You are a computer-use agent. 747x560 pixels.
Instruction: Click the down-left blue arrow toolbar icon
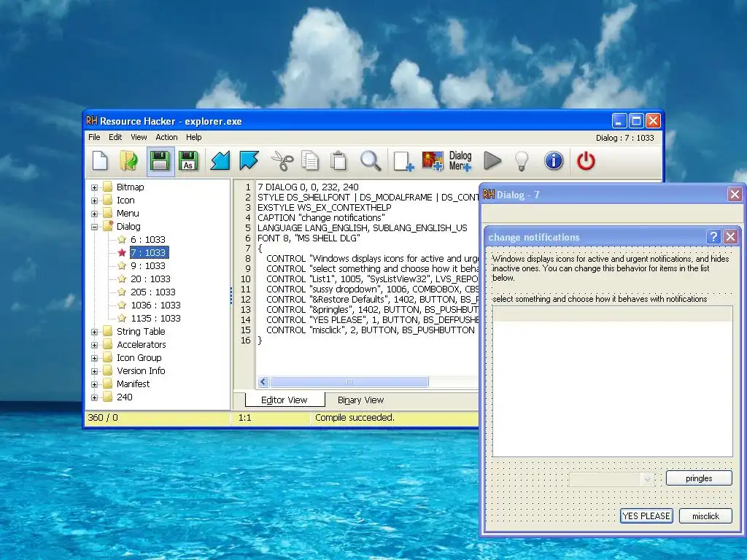220,161
